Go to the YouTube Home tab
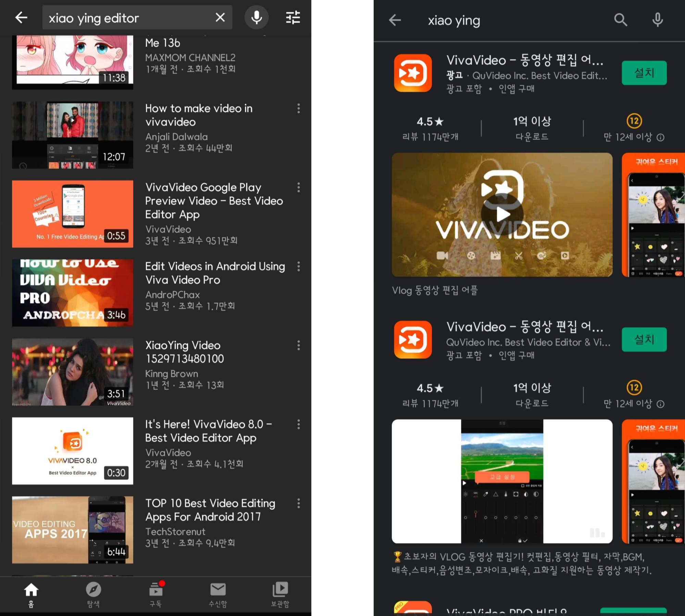The width and height of the screenshot is (685, 616). [x=31, y=594]
